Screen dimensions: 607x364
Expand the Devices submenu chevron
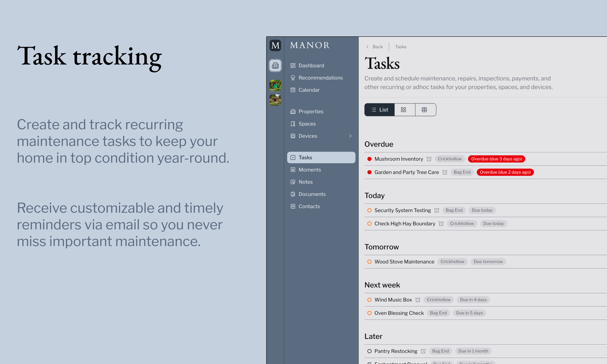(x=350, y=136)
